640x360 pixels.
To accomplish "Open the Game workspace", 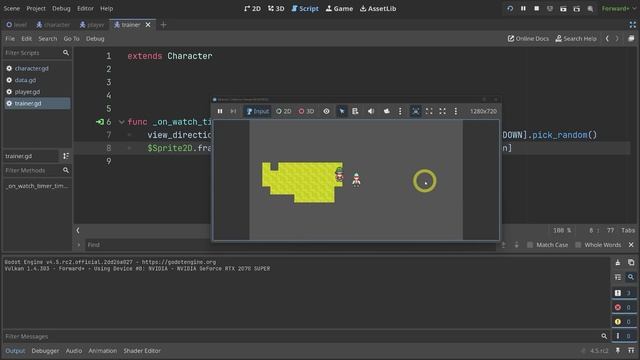I will pyautogui.click(x=339, y=9).
